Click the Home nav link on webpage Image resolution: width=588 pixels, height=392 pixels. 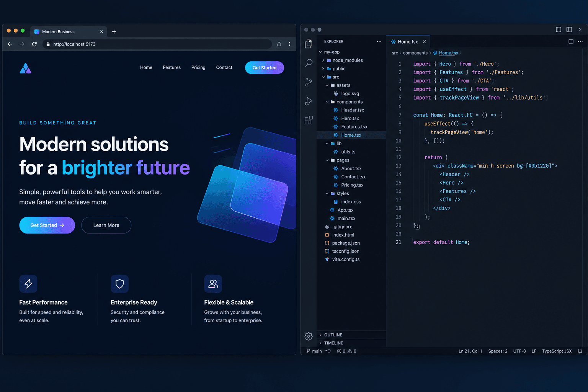point(146,67)
